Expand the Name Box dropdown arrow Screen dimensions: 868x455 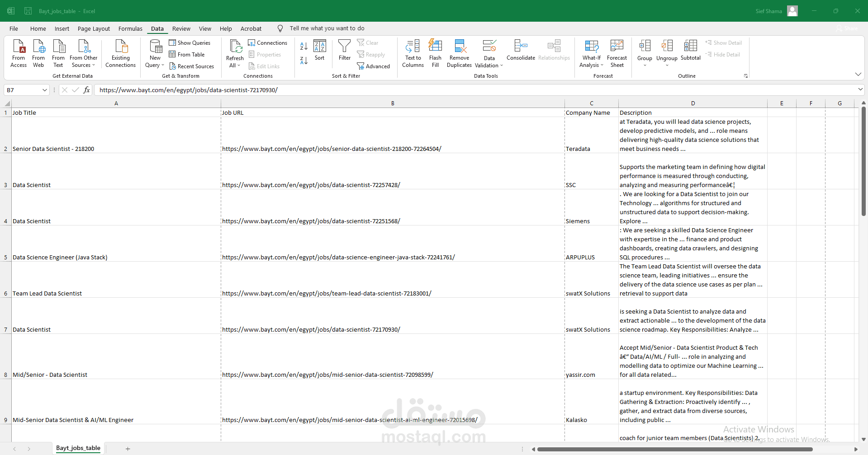(x=44, y=90)
